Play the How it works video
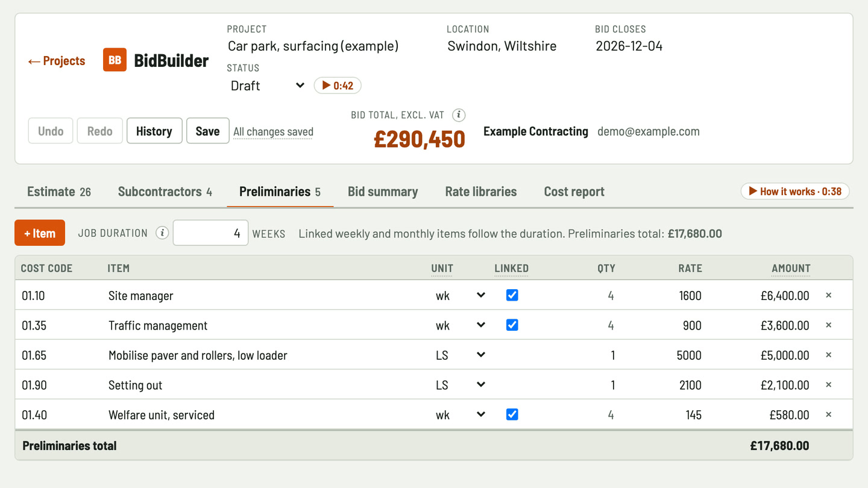This screenshot has width=868, height=488. 795,191
